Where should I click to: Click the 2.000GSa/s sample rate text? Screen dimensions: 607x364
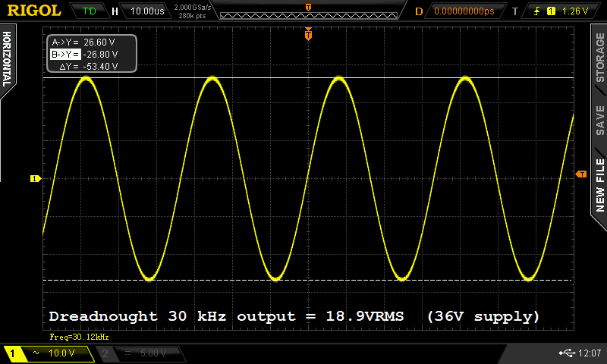[193, 7]
